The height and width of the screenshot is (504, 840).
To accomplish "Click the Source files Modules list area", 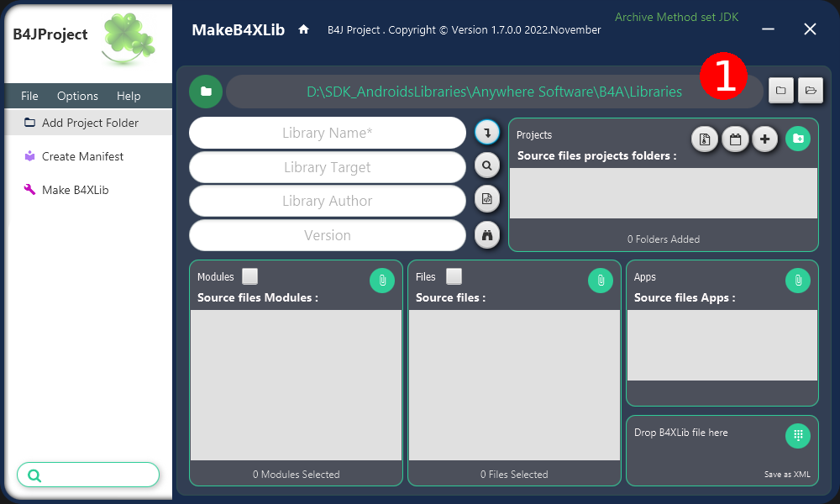I will tap(297, 385).
